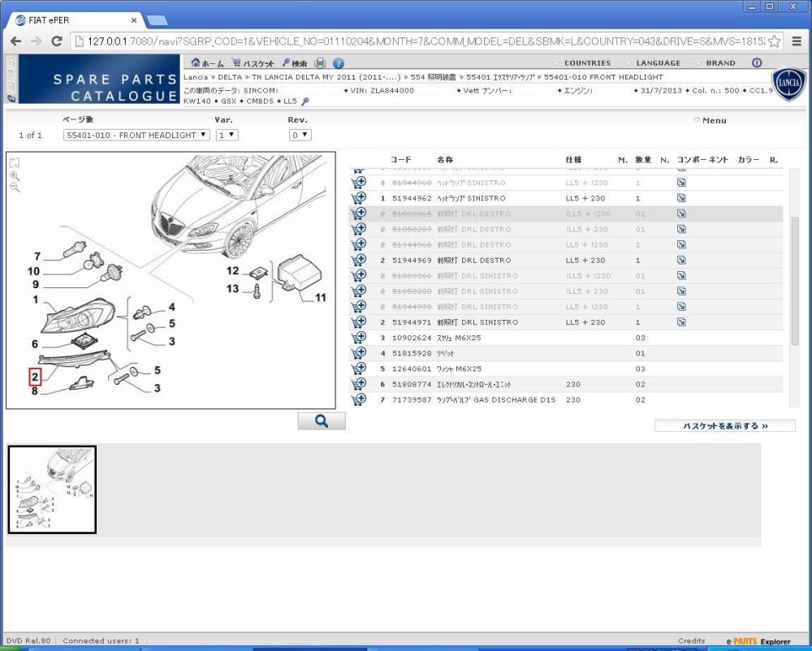Viewport: 812px width, 651px height.
Task: Click callout number 11 in the diagram
Action: point(321,298)
